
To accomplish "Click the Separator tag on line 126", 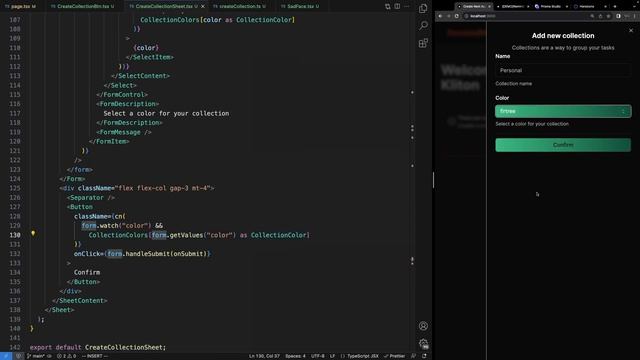I will (91, 198).
